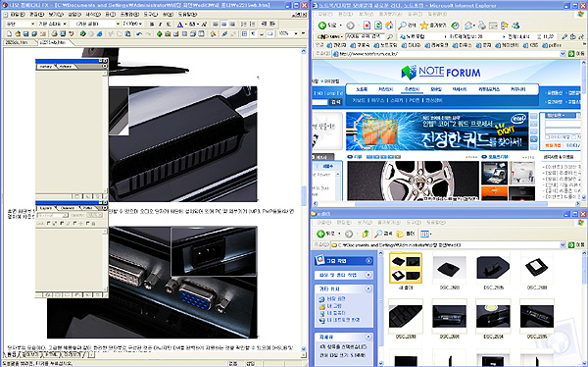Open the 편집 menu in the web editor
The width and height of the screenshot is (588, 367).
36,15
